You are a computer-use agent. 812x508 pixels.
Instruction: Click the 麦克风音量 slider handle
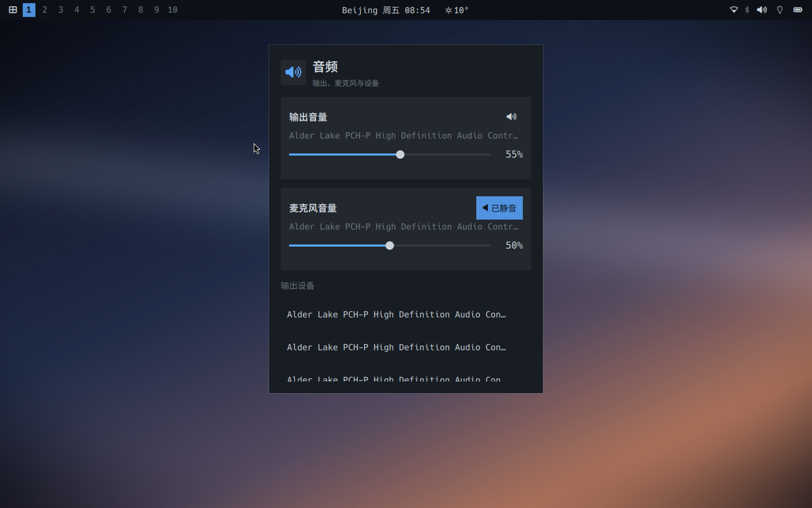coord(390,246)
